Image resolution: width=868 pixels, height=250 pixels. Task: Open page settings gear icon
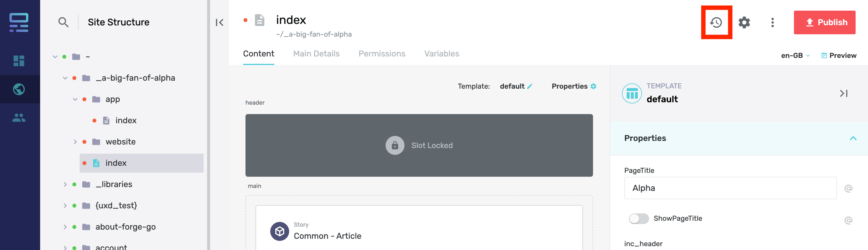click(744, 22)
